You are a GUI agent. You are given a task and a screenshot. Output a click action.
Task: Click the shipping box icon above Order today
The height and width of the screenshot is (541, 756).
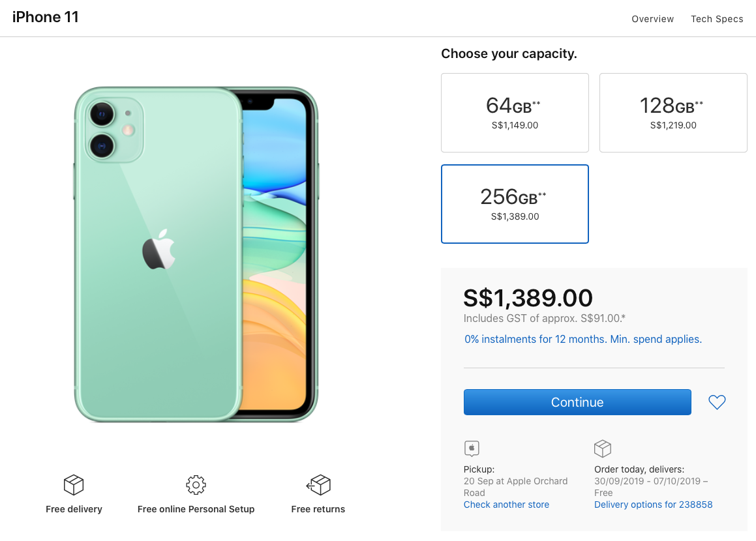point(602,448)
